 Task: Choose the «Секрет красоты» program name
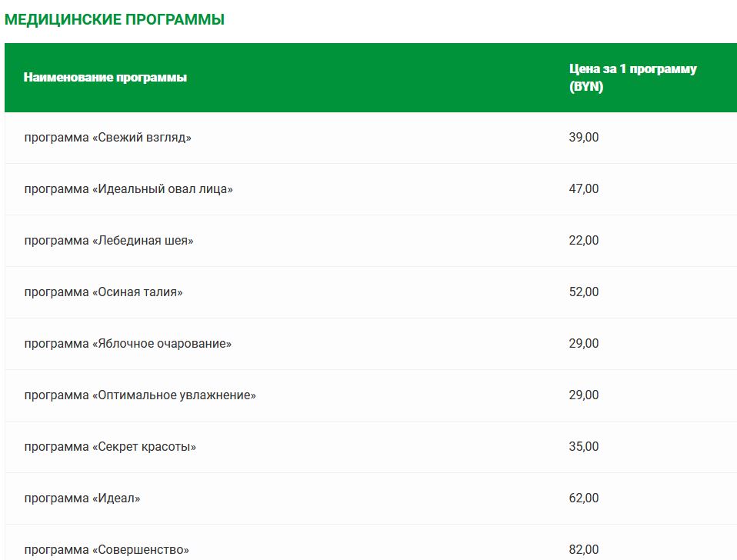pyautogui.click(x=110, y=447)
